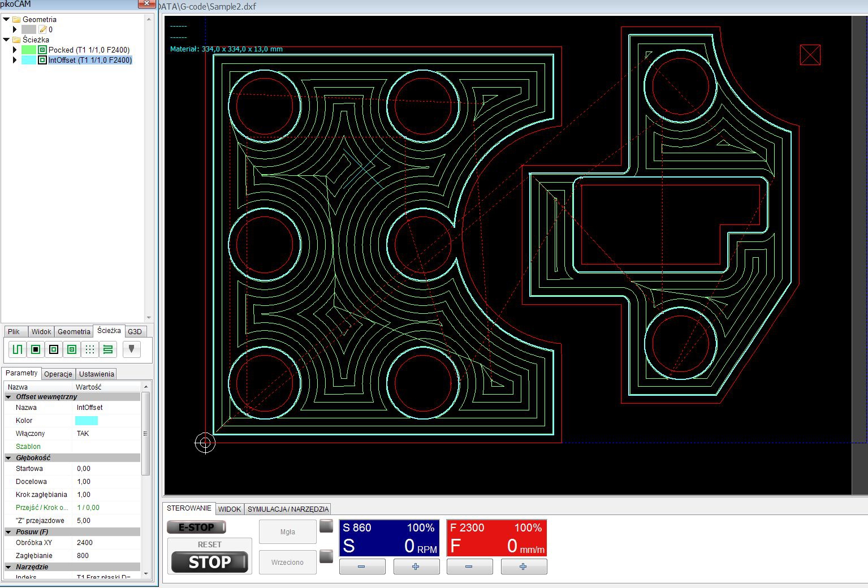Click the Startowa value 0,00
This screenshot has height=588, width=868.
pyautogui.click(x=107, y=469)
